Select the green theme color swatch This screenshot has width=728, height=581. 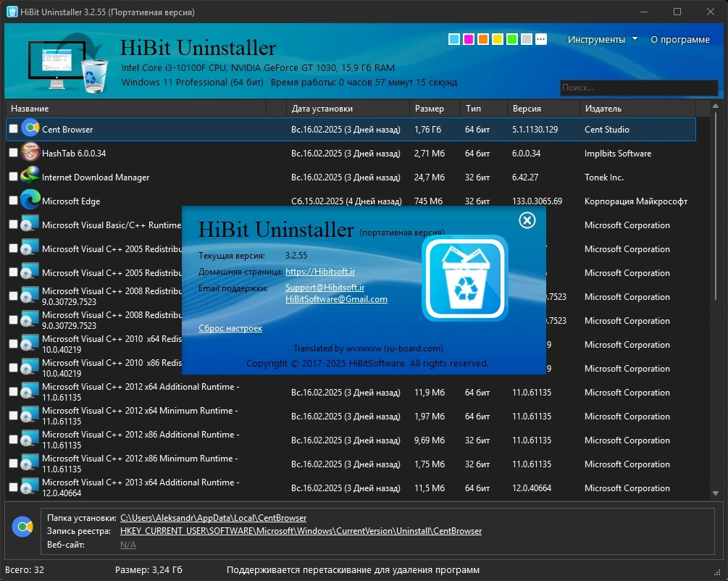[512, 39]
